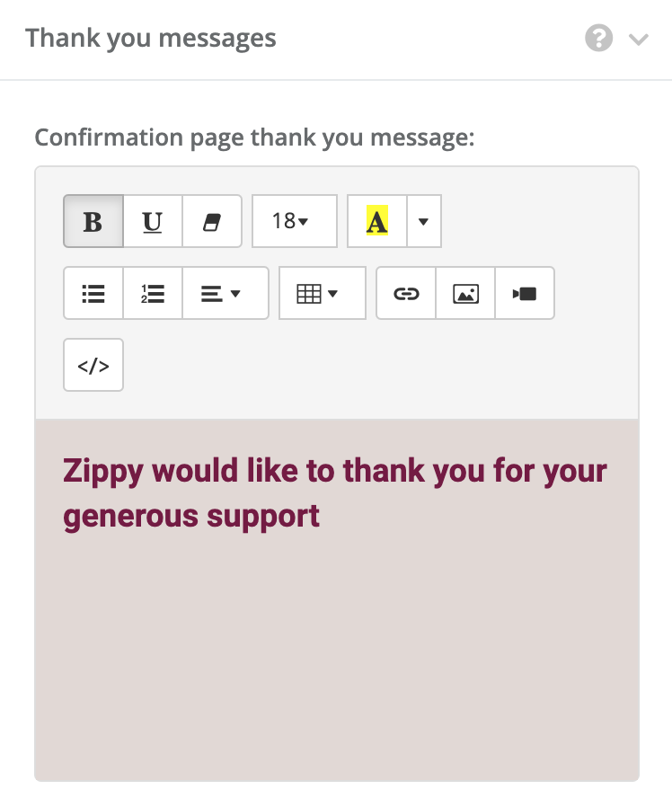672x789 pixels.
Task: Toggle the HTML code view
Action: point(93,366)
